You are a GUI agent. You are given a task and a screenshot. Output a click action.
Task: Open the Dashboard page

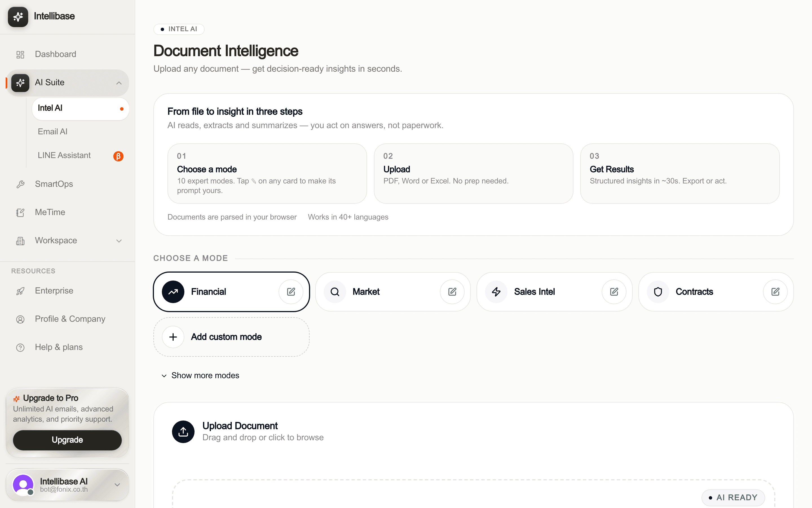point(67,54)
